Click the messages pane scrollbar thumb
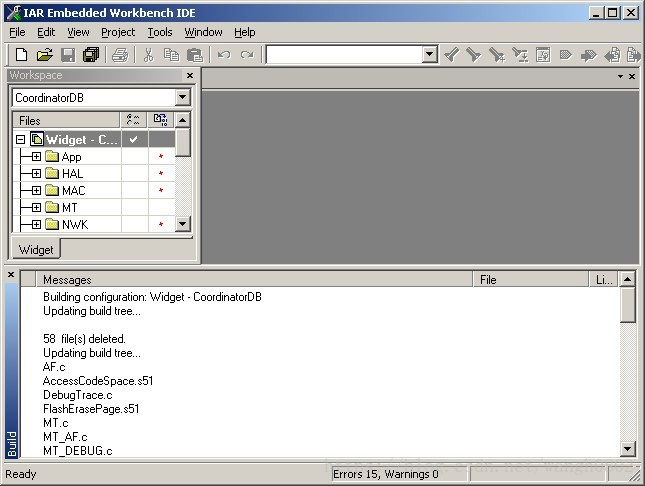Viewport: 645px width, 486px height. [627, 305]
